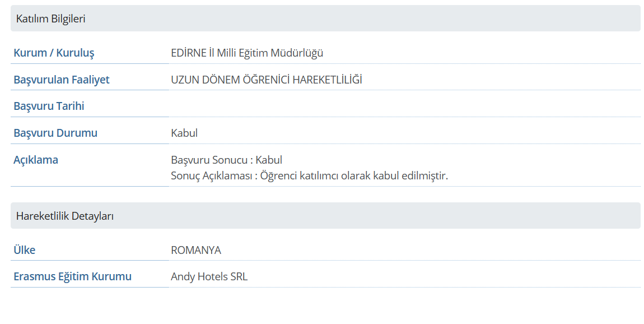Click the Katılım Bilgileri section header
This screenshot has height=324, width=644.
[50, 19]
